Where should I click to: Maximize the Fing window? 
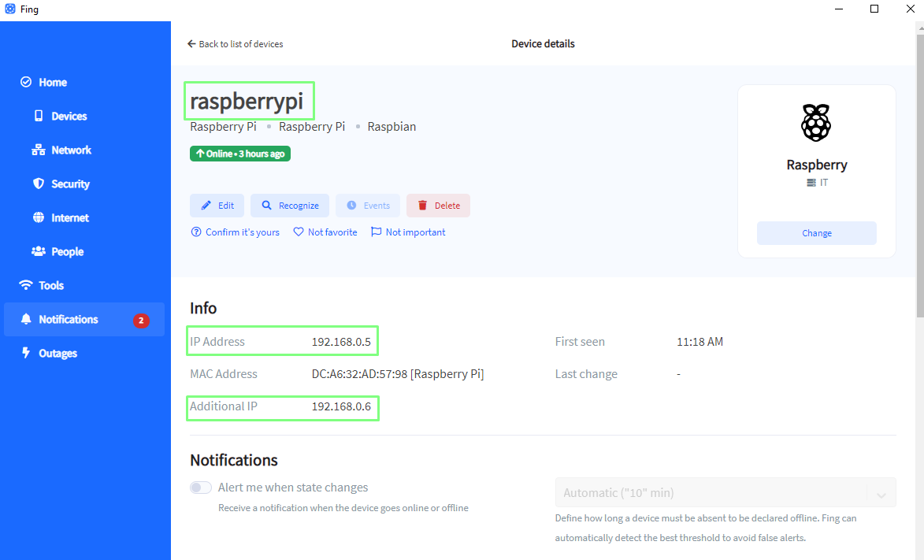click(x=874, y=9)
